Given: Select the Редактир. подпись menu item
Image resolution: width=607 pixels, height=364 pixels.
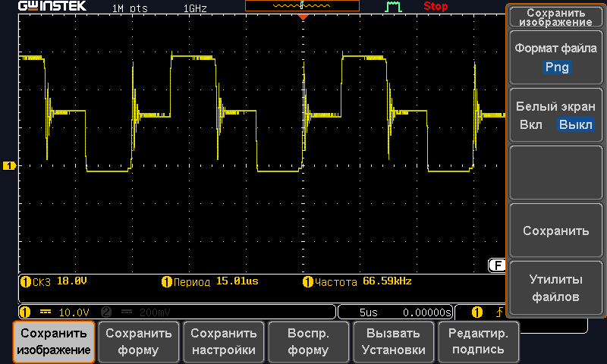Looking at the screenshot, I should [478, 341].
